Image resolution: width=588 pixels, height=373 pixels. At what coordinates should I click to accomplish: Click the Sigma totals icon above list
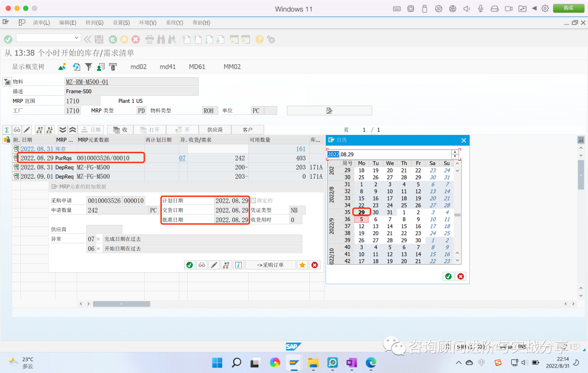[7, 130]
